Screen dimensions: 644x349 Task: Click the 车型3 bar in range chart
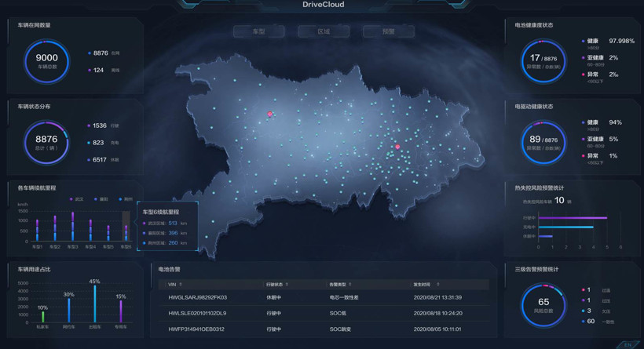tap(73, 227)
